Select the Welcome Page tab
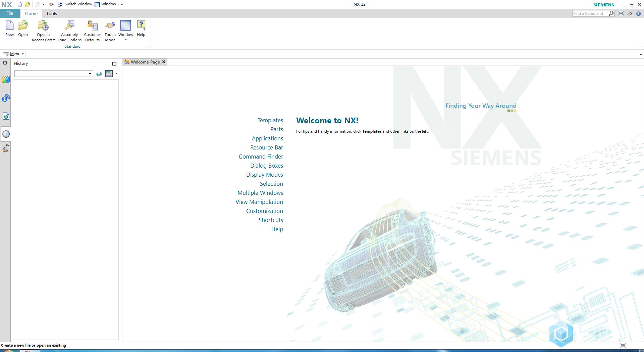The height and width of the screenshot is (352, 644). [145, 62]
